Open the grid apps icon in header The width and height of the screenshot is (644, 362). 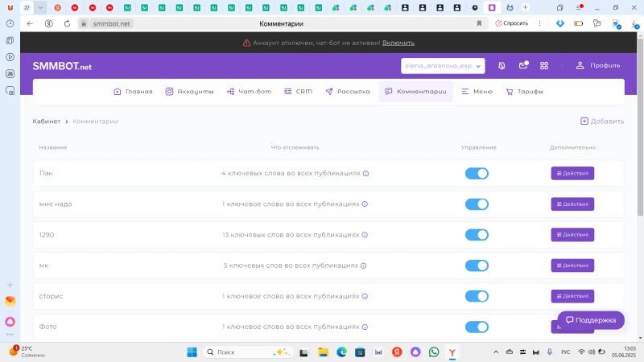tap(544, 65)
